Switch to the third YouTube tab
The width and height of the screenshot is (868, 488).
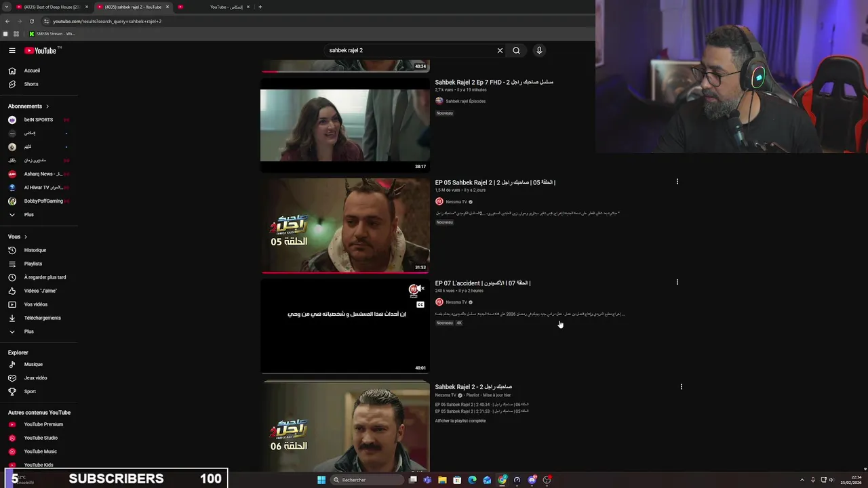pyautogui.click(x=214, y=7)
